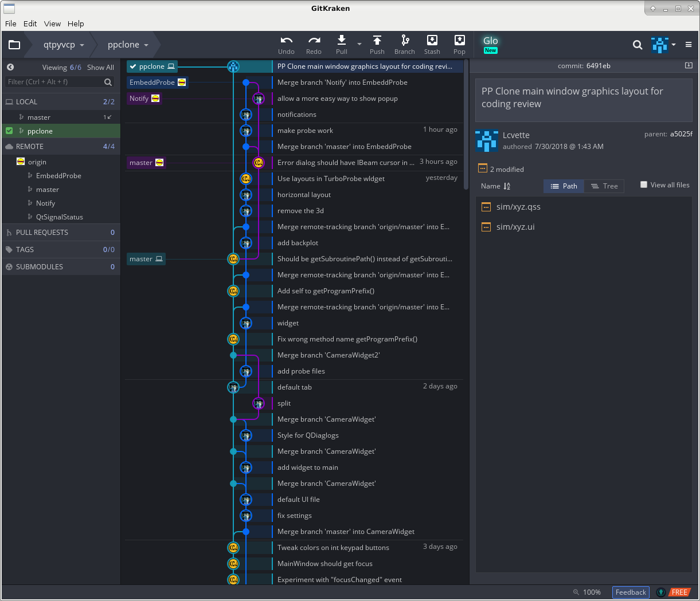Image resolution: width=700 pixels, height=601 pixels.
Task: Click the parent commit a5025f link
Action: [681, 134]
